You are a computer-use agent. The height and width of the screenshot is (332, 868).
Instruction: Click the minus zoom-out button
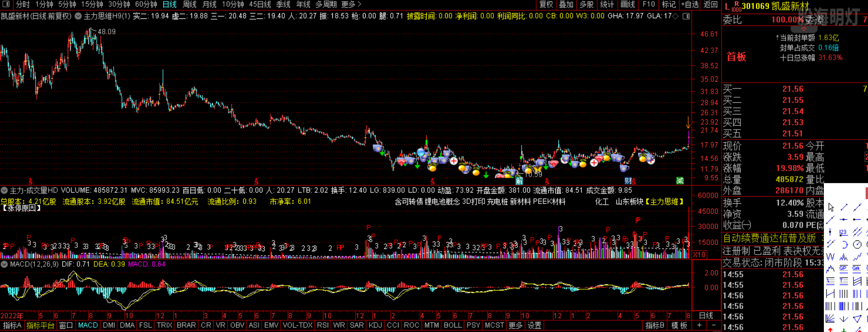(x=714, y=325)
